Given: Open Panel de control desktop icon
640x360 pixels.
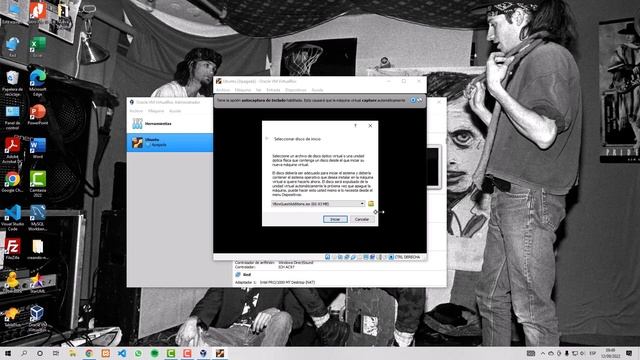Looking at the screenshot, I should (12, 117).
